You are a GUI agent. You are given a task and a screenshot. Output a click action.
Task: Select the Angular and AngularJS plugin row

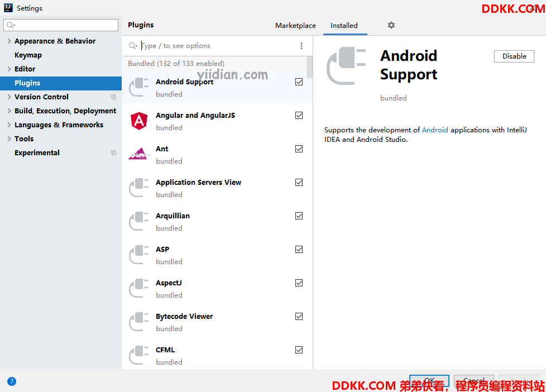pos(217,121)
